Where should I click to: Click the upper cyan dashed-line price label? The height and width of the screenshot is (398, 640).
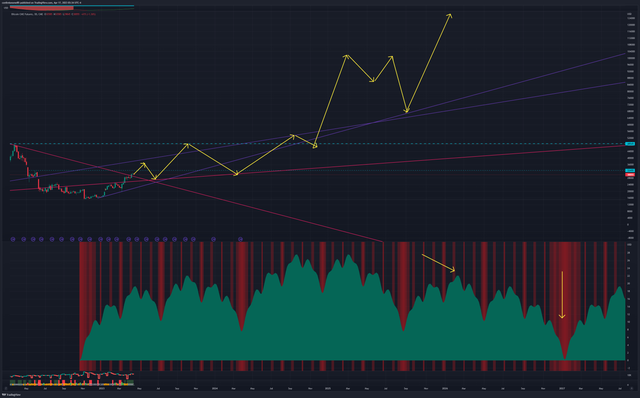click(x=630, y=144)
